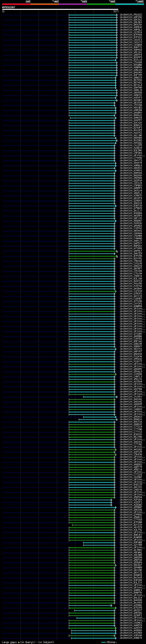This screenshot has width=146, height=644.
Task: Select label UniRef100_Q7SZB0
Action: click(x=131, y=334)
